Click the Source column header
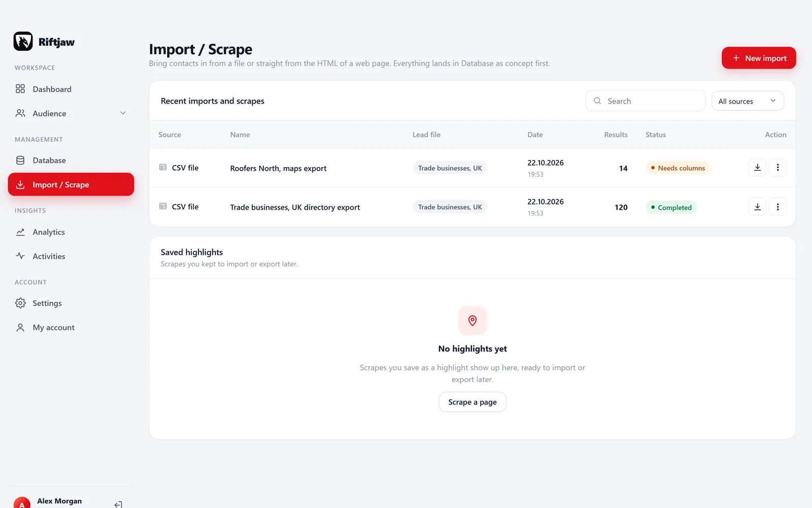Screen dimensions: 812x508 170,135
